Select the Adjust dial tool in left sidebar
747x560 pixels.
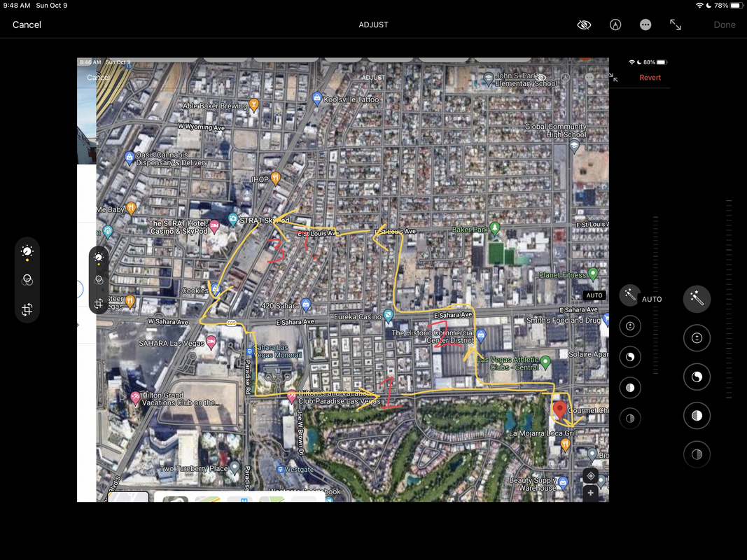pos(27,251)
